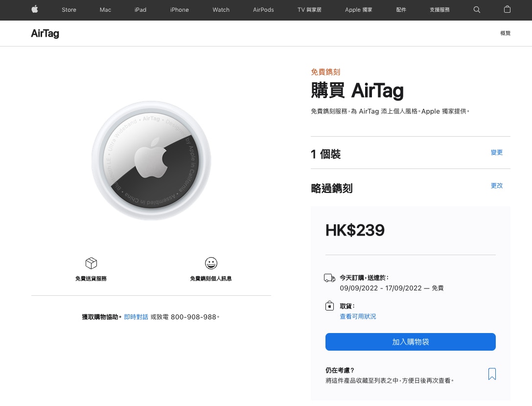This screenshot has height=406, width=532.
Task: Click the 略過鐫刻 engraving option text
Action: pyautogui.click(x=332, y=188)
